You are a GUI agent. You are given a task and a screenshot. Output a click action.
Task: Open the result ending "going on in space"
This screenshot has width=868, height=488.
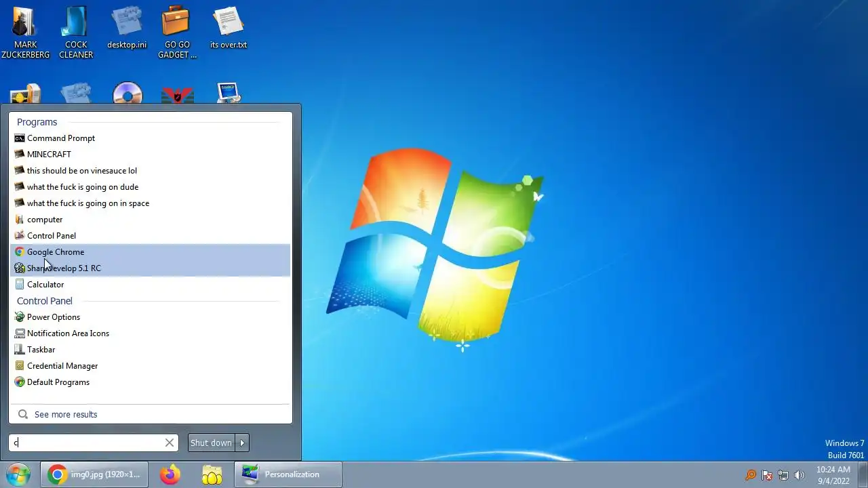(x=151, y=203)
